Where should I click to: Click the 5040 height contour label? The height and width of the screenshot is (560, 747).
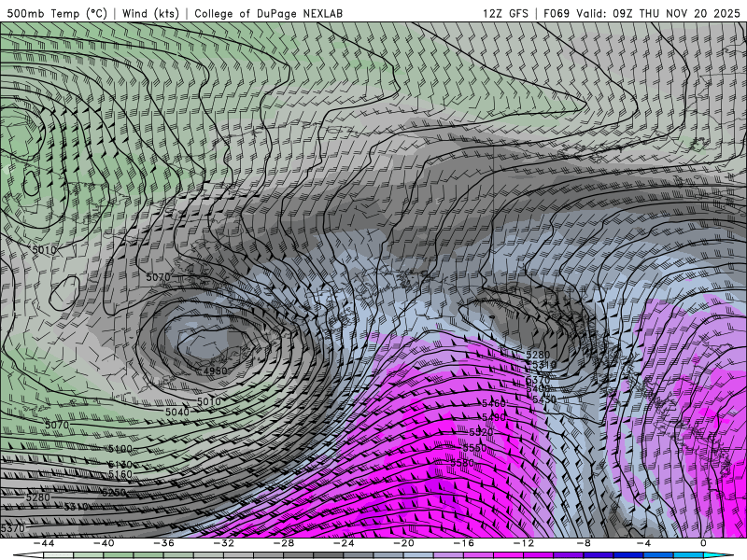pyautogui.click(x=177, y=412)
